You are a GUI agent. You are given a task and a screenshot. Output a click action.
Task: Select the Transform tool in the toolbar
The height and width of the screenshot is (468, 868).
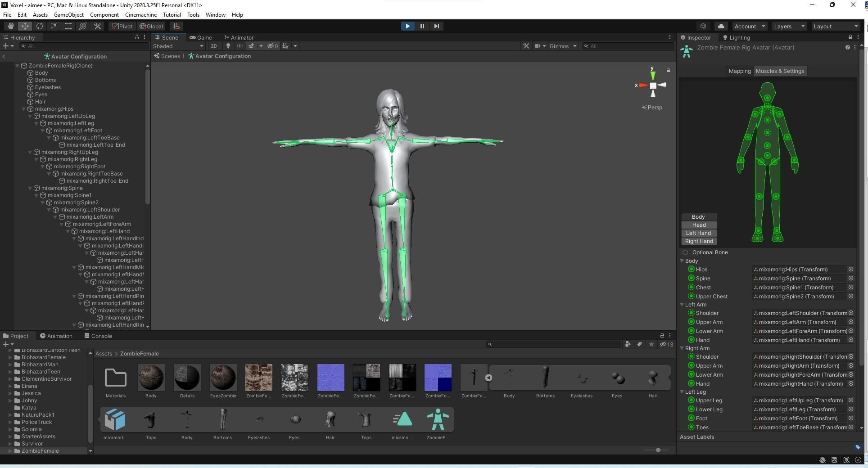click(82, 26)
